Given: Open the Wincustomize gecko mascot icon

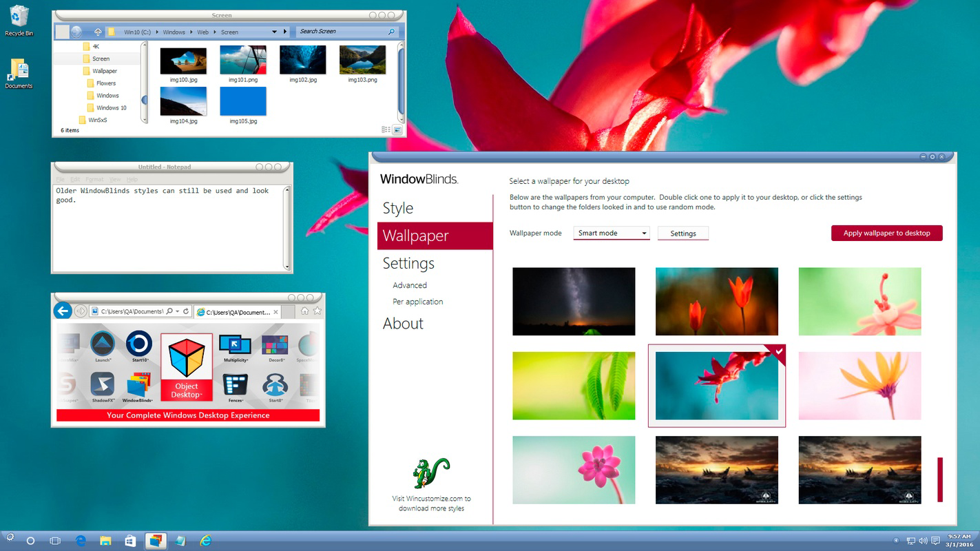Looking at the screenshot, I should coord(431,473).
